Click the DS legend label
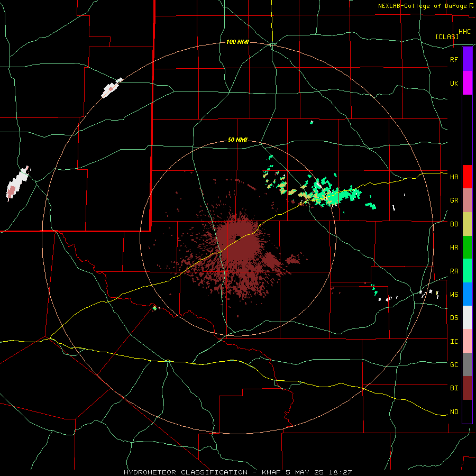The width and height of the screenshot is (476, 476). tap(454, 318)
